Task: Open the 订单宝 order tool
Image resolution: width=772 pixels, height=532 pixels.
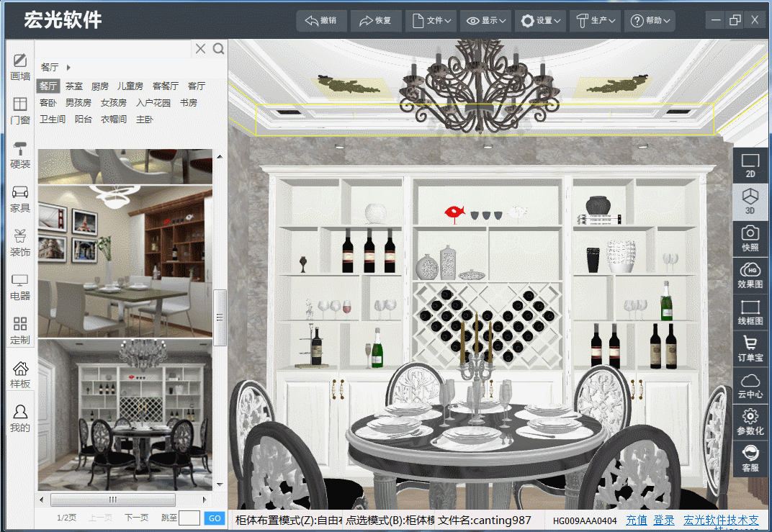Action: point(750,350)
